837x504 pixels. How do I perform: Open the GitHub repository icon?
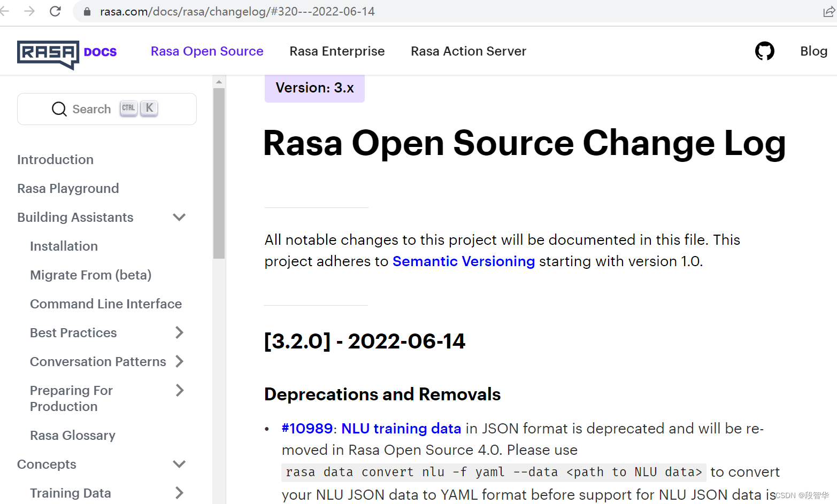click(764, 51)
